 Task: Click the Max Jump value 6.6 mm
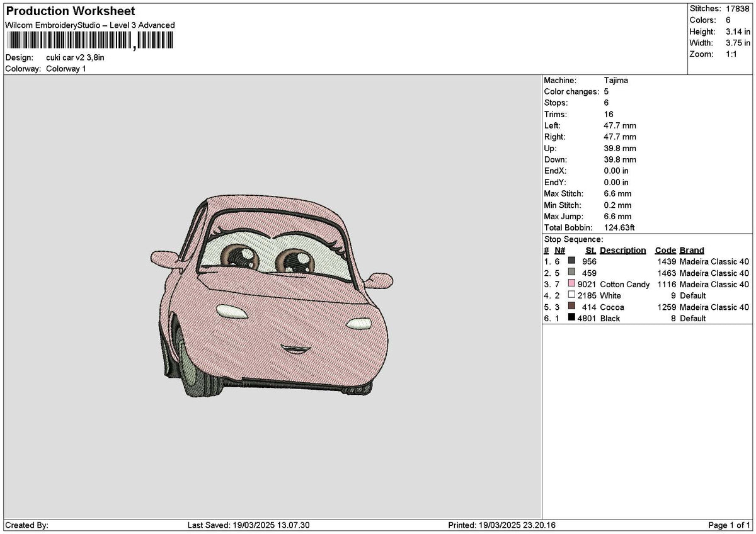coord(617,216)
